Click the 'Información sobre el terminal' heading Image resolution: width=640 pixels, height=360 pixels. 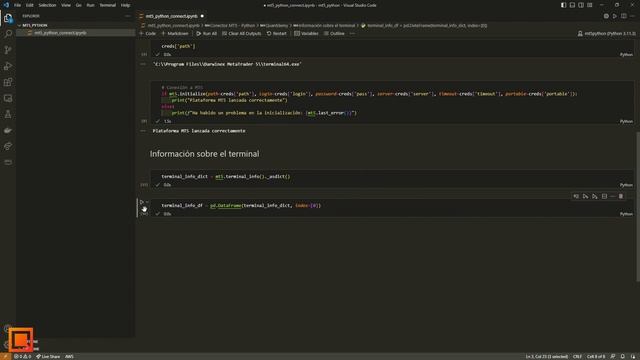click(204, 154)
